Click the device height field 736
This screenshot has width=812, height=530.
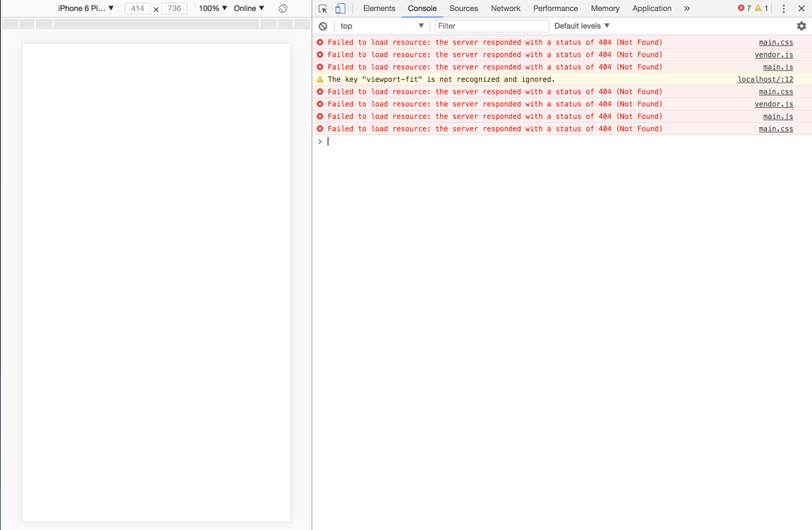174,8
